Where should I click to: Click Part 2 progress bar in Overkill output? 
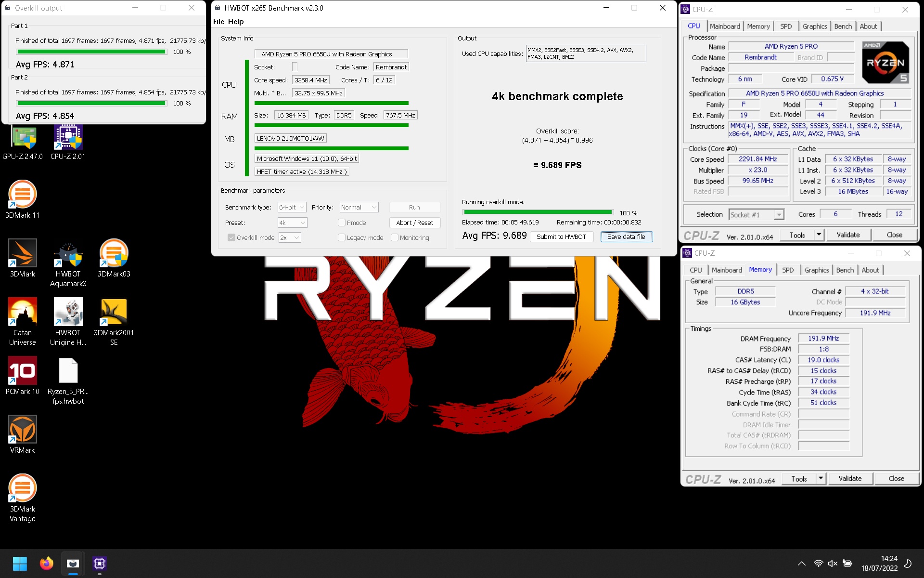click(91, 103)
